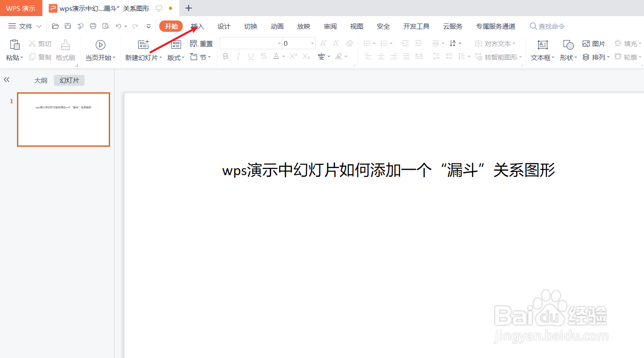Select slide 1 thumbnail
This screenshot has width=644, height=358.
64,119
